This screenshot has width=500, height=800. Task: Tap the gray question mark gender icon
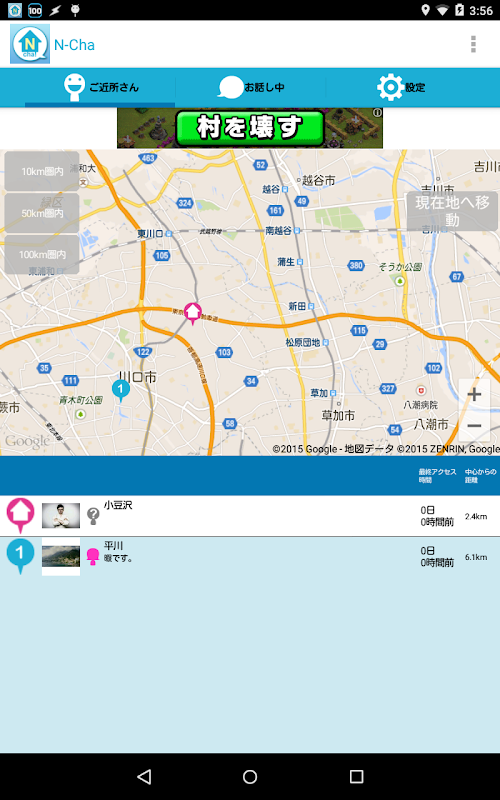93,516
